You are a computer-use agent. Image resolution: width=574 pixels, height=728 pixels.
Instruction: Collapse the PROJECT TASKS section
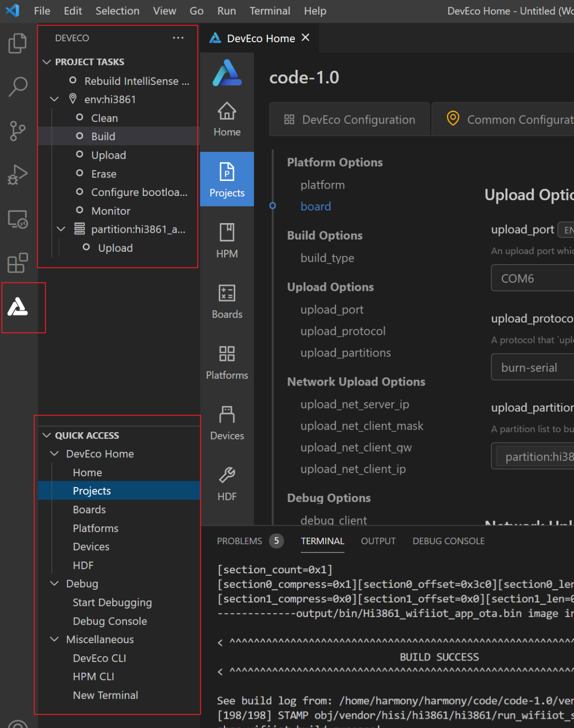click(x=47, y=62)
